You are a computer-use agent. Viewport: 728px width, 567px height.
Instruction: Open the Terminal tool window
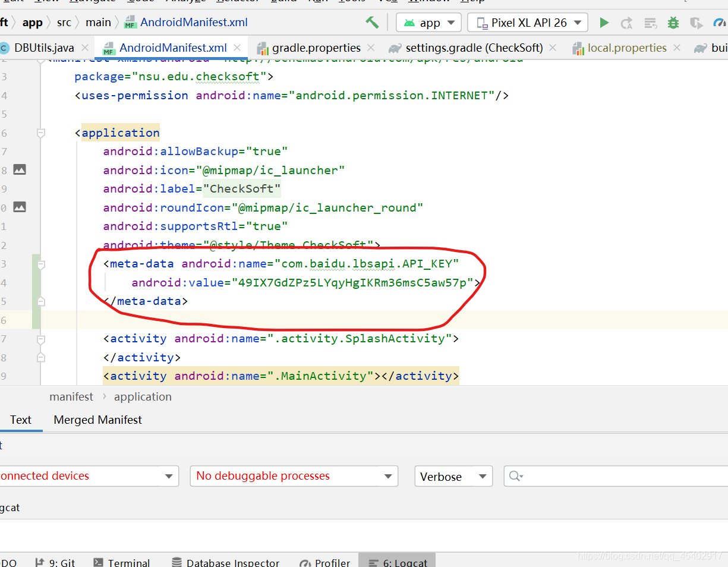(x=121, y=562)
